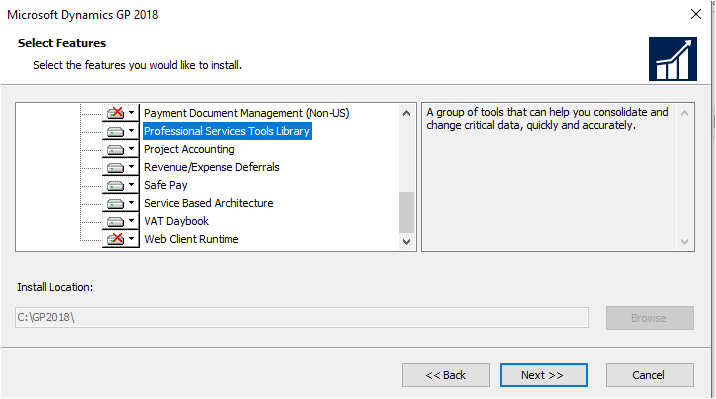Select the Project Accounting feature
716x399 pixels.
189,149
